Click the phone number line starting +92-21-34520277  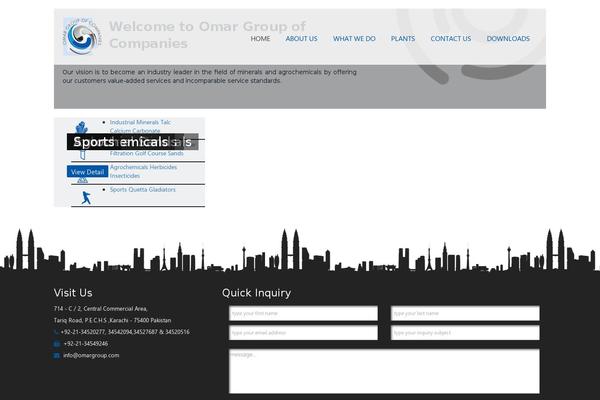point(125,332)
